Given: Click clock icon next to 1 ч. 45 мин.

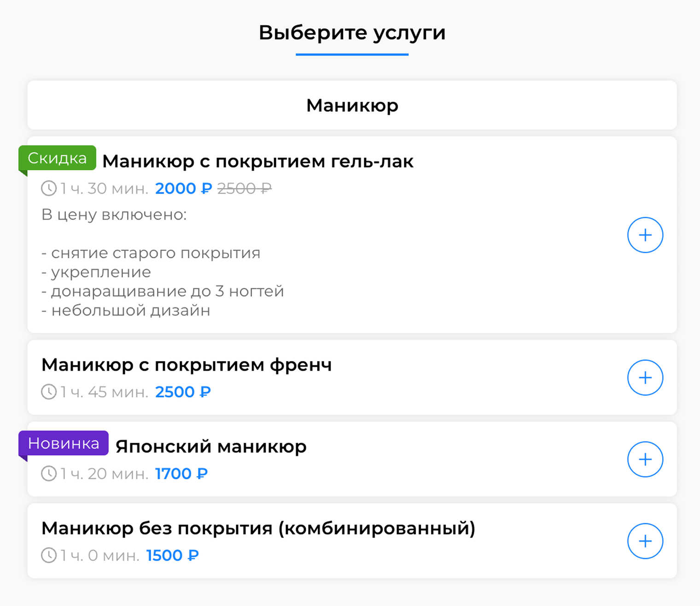Looking at the screenshot, I should (49, 392).
